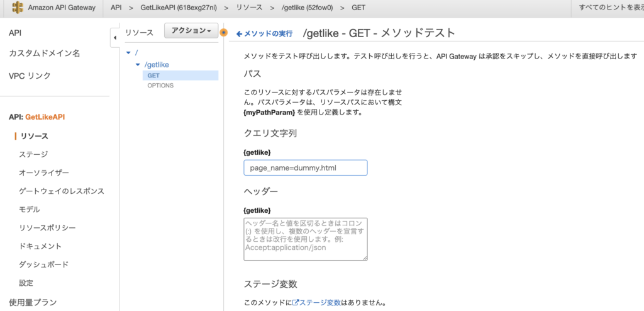Collapse the /getlike tree node arrow
The height and width of the screenshot is (311, 644).
[x=138, y=65]
